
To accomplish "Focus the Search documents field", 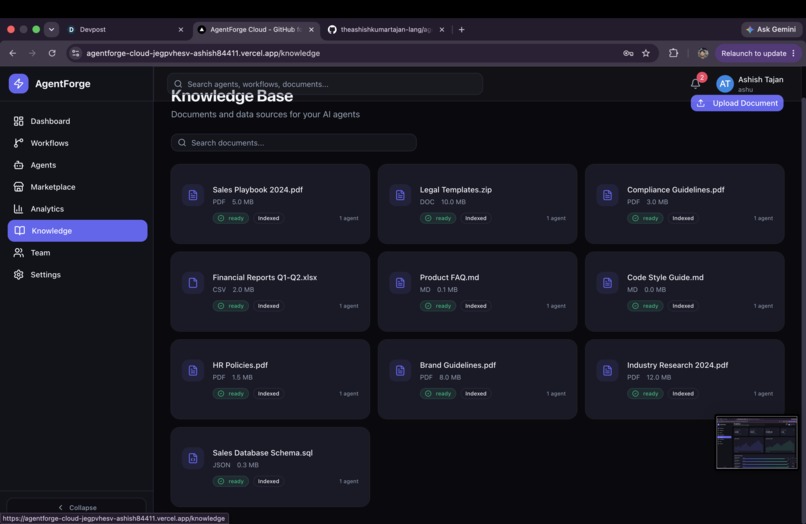I will coord(294,143).
